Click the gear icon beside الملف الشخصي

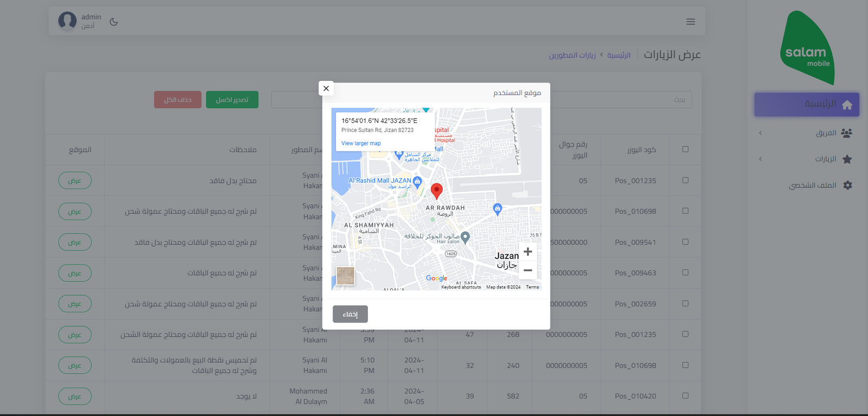[848, 185]
